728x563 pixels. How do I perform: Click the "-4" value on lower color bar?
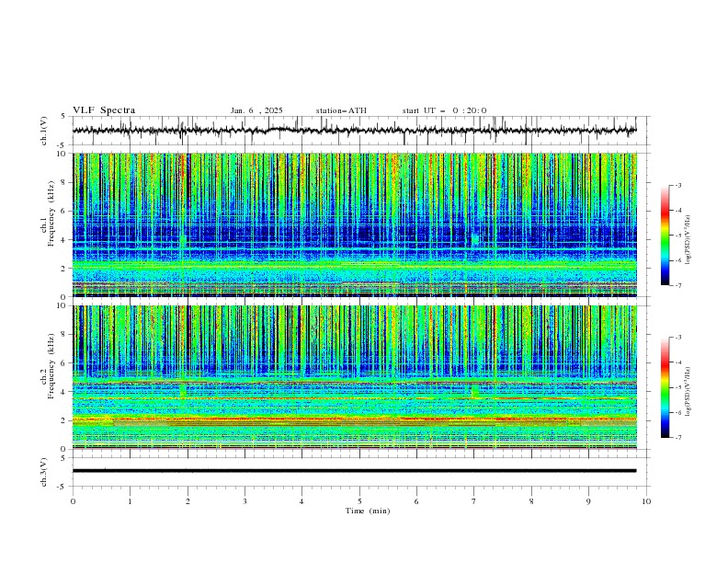677,362
